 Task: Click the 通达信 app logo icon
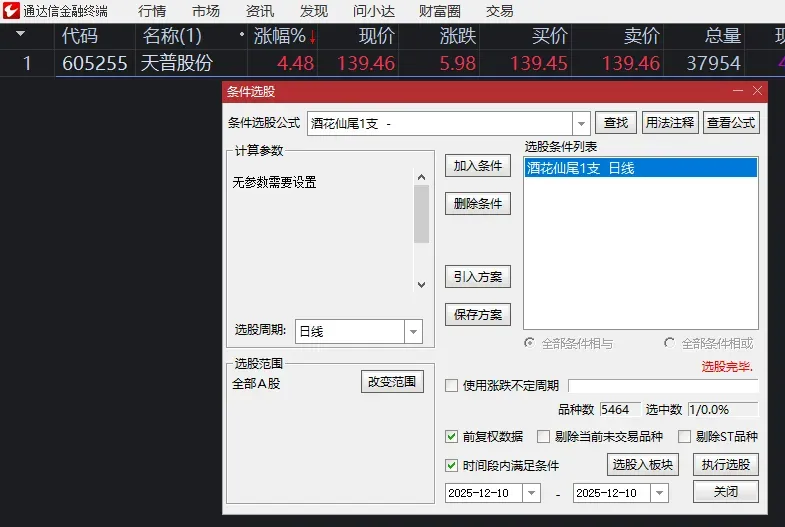pyautogui.click(x=11, y=11)
